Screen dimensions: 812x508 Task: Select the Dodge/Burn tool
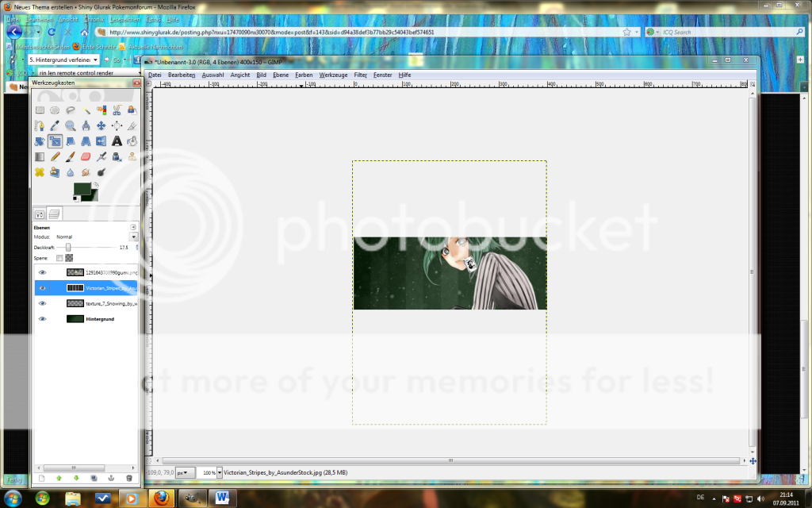[x=101, y=172]
